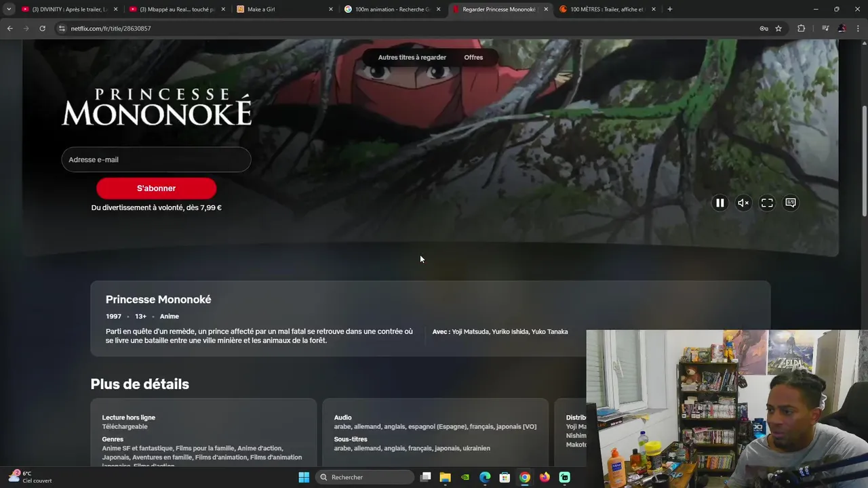View site information icon in address bar
868x488 pixels.
(x=62, y=28)
